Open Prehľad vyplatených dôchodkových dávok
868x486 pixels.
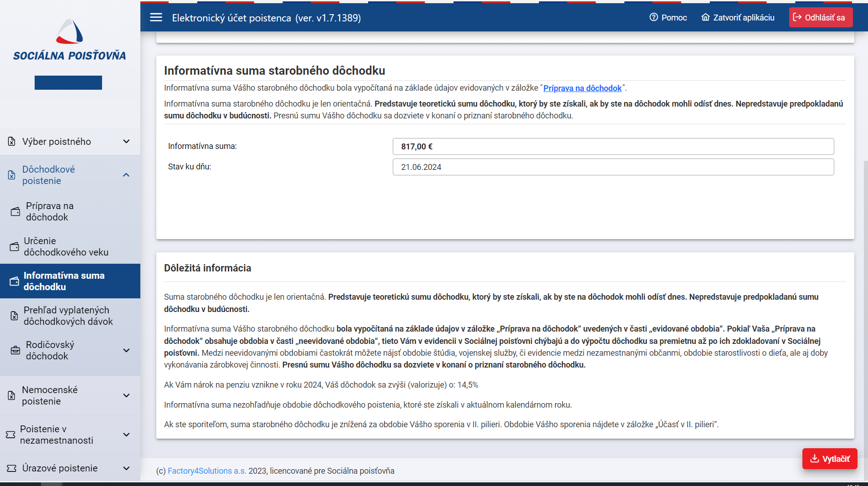pos(68,316)
